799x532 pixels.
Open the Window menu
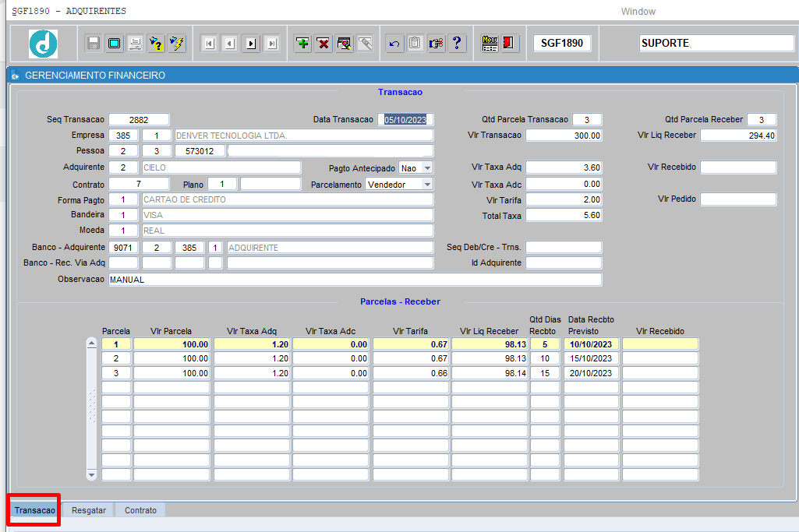638,11
